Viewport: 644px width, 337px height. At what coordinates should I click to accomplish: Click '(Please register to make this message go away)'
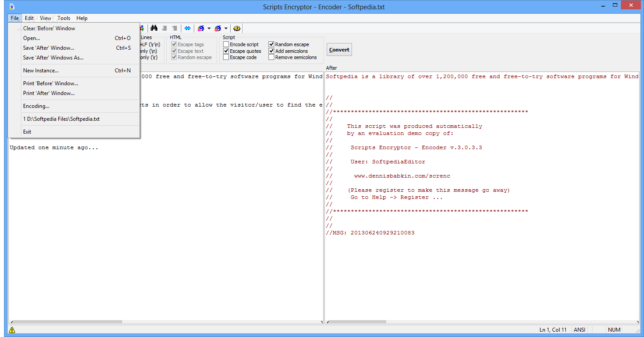[429, 190]
